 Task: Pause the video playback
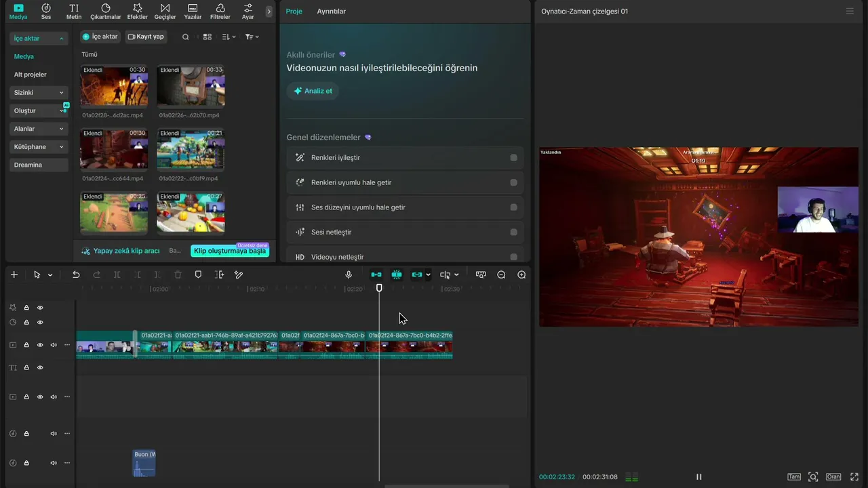[698, 477]
